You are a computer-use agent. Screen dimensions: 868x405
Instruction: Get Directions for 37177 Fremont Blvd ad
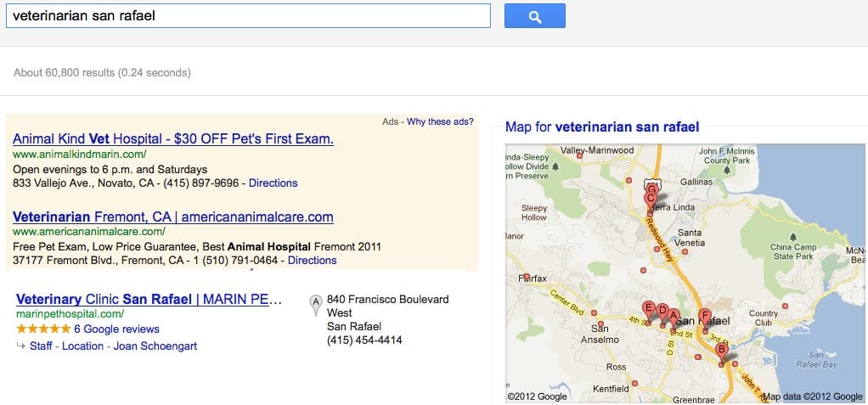(x=313, y=260)
